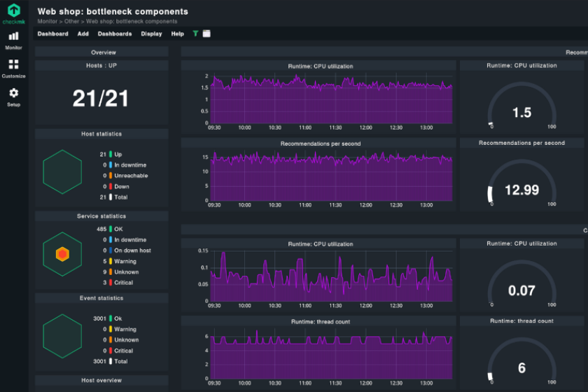Click the 5 Warning services row
Image resolution: width=588 pixels, height=392 pixels.
[120, 261]
